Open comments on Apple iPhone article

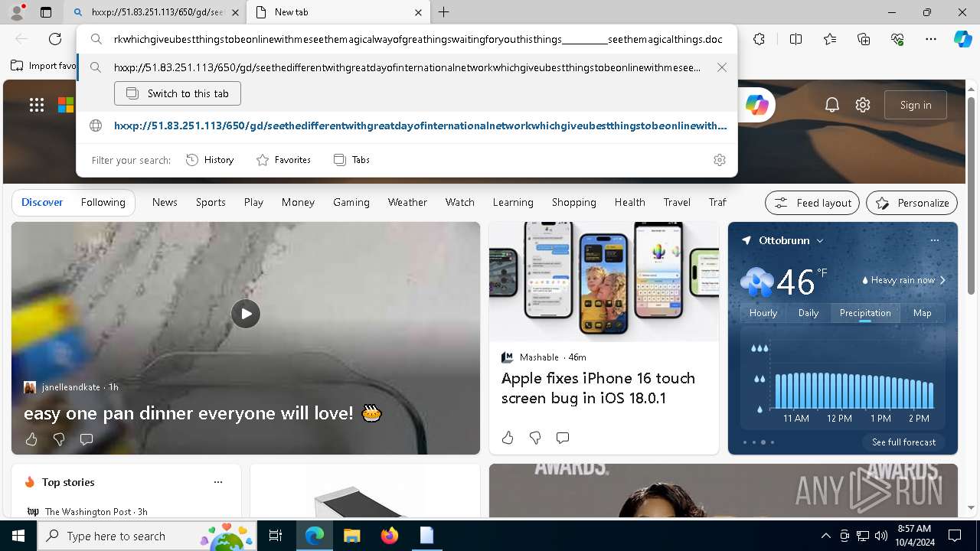point(563,438)
